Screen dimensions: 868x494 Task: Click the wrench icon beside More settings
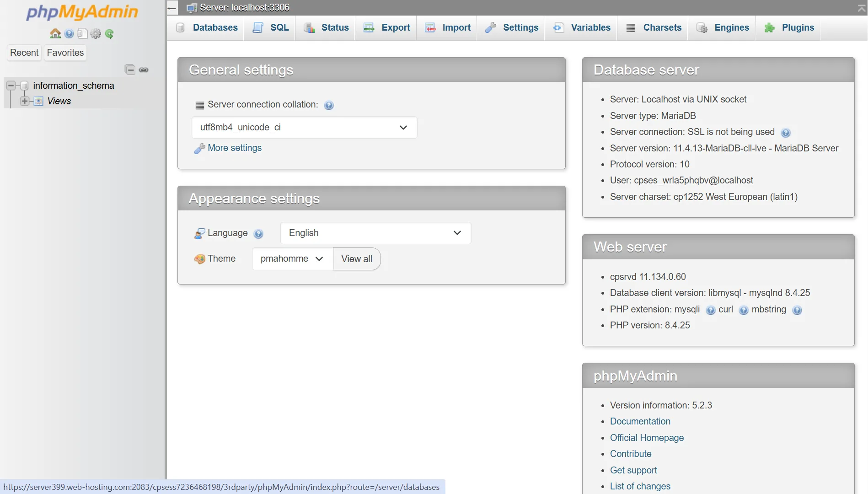pos(199,148)
